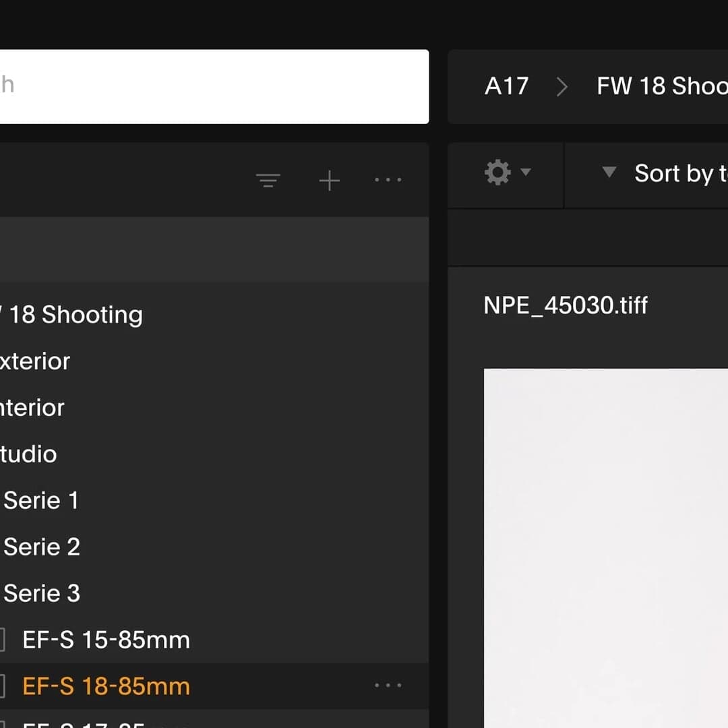Select the Exterior folder
Screen dimensions: 728x728
[35, 361]
